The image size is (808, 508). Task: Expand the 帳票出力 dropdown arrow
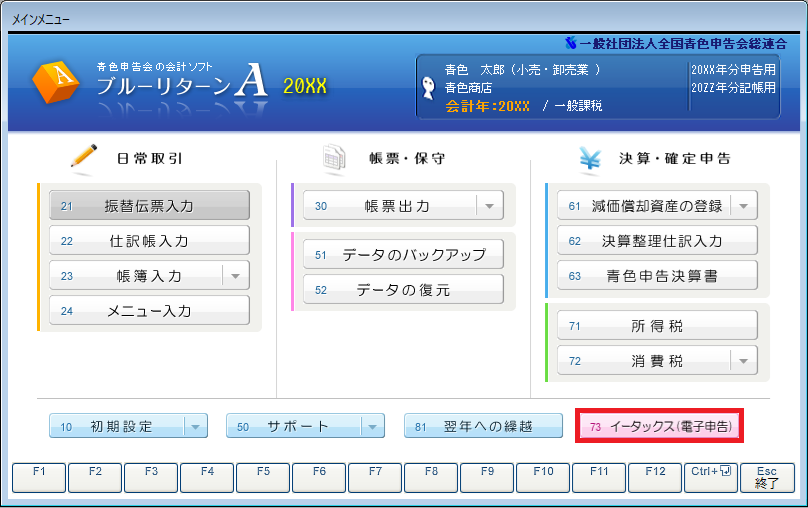pyautogui.click(x=488, y=206)
